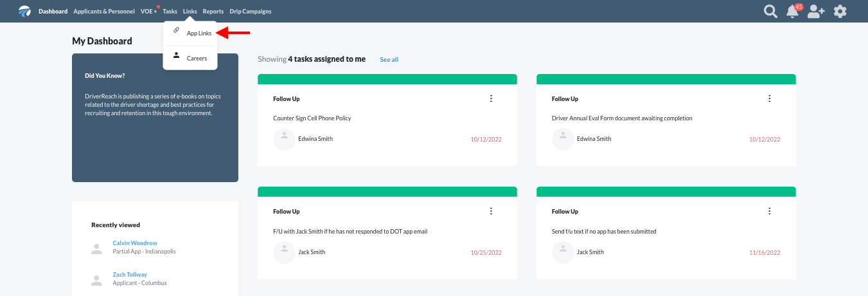Open Drip Campaigns in navigation bar
This screenshot has height=296, width=868.
tap(250, 12)
